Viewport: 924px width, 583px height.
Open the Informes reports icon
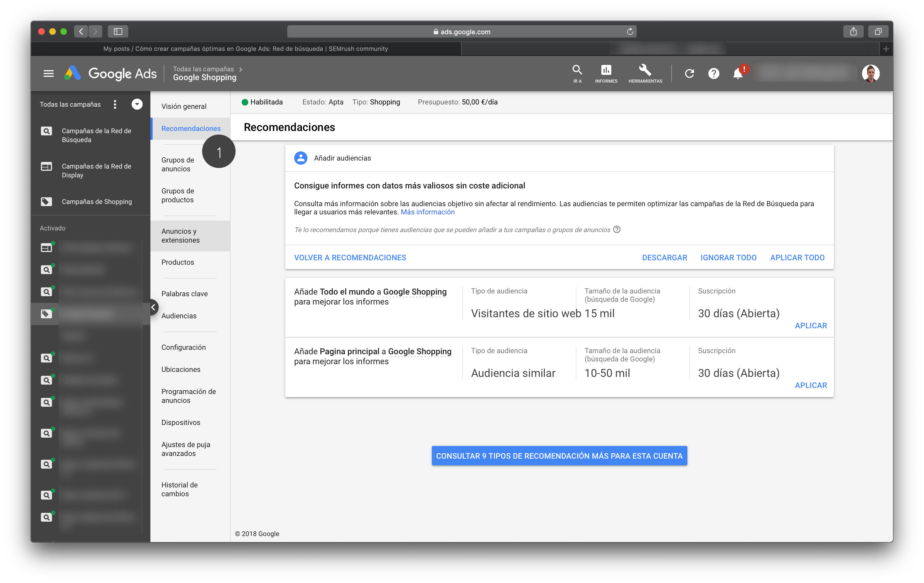tap(606, 74)
